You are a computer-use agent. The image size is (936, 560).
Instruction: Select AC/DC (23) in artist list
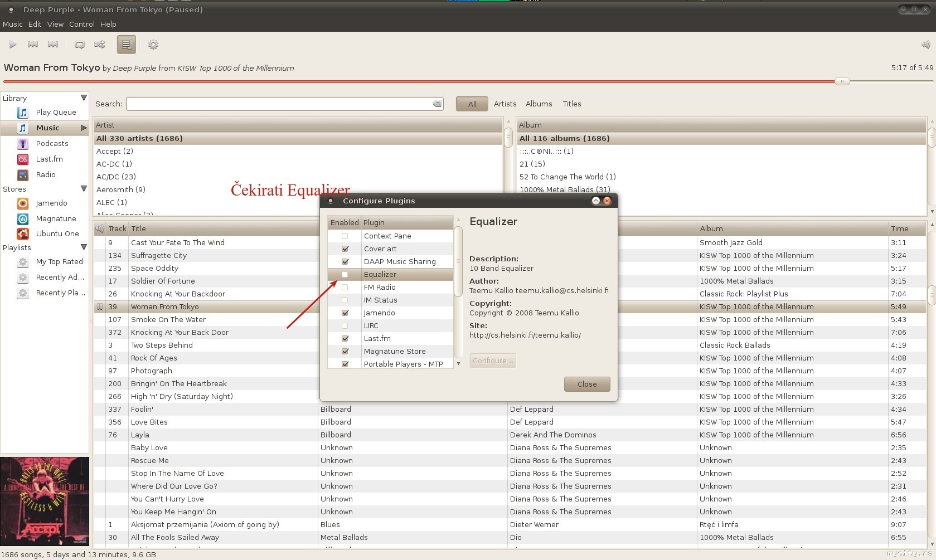[298, 177]
